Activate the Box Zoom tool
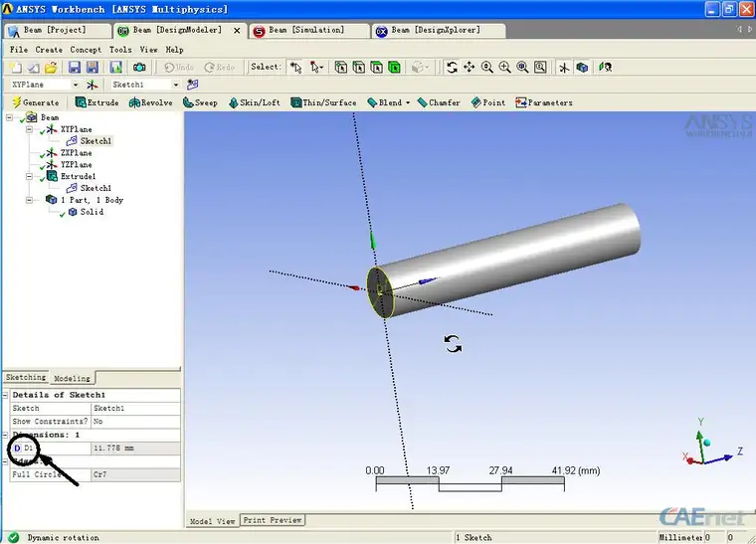Viewport: 756px width, 544px height. tap(504, 67)
